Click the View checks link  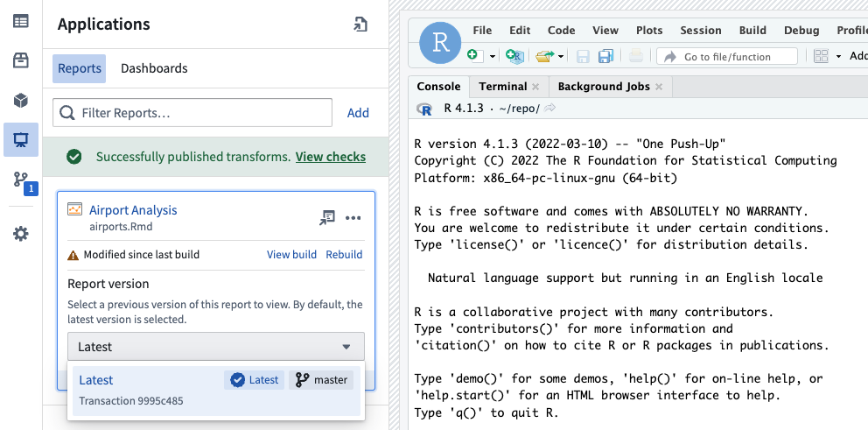(x=331, y=157)
